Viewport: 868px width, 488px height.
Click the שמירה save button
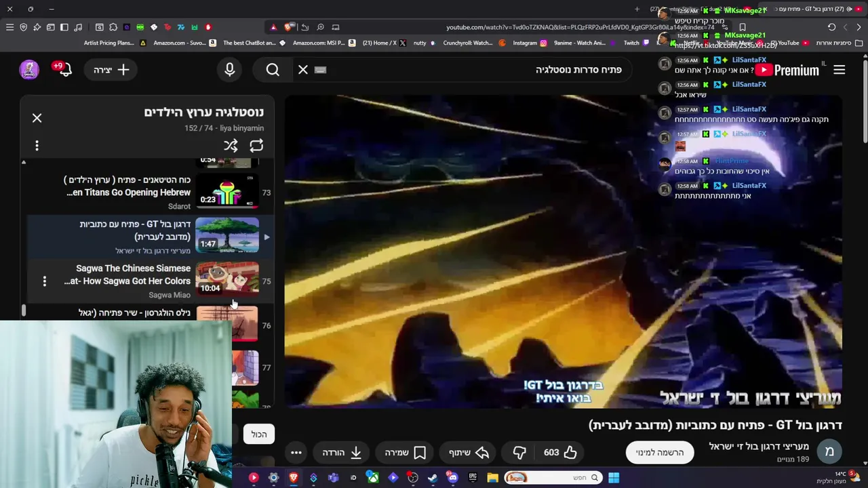(x=405, y=452)
